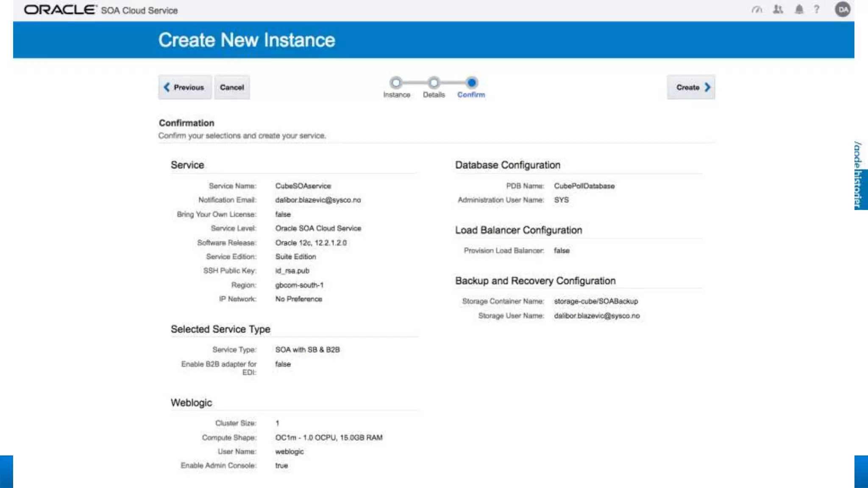
Task: Click the Cancel button
Action: coord(232,87)
